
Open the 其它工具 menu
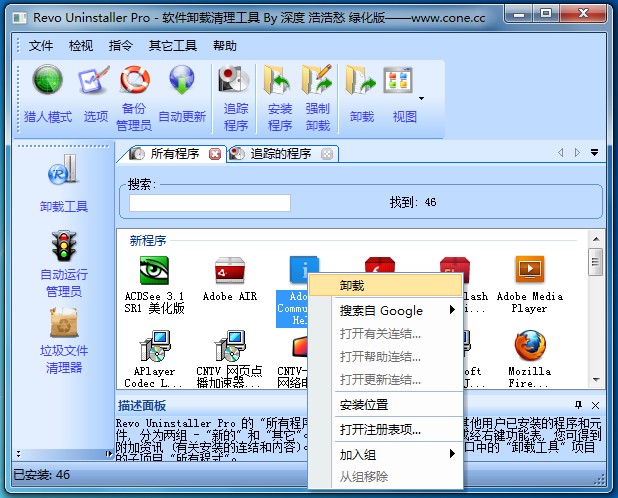(173, 46)
